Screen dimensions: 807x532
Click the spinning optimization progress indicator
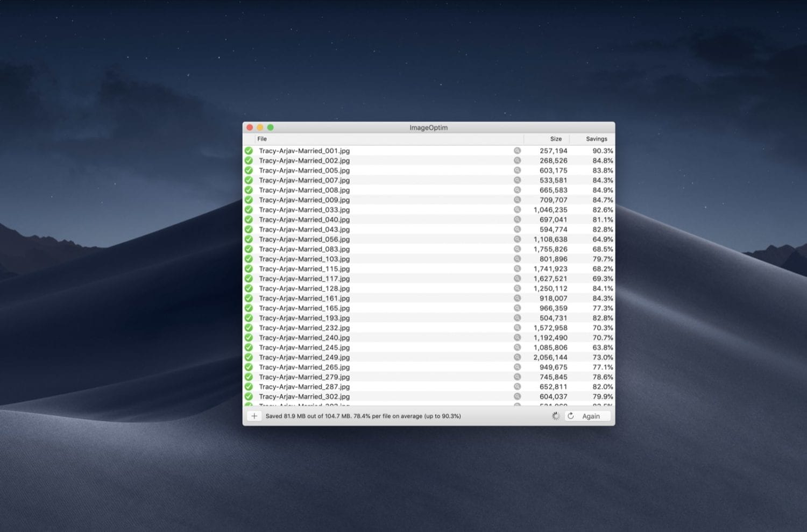coord(555,416)
